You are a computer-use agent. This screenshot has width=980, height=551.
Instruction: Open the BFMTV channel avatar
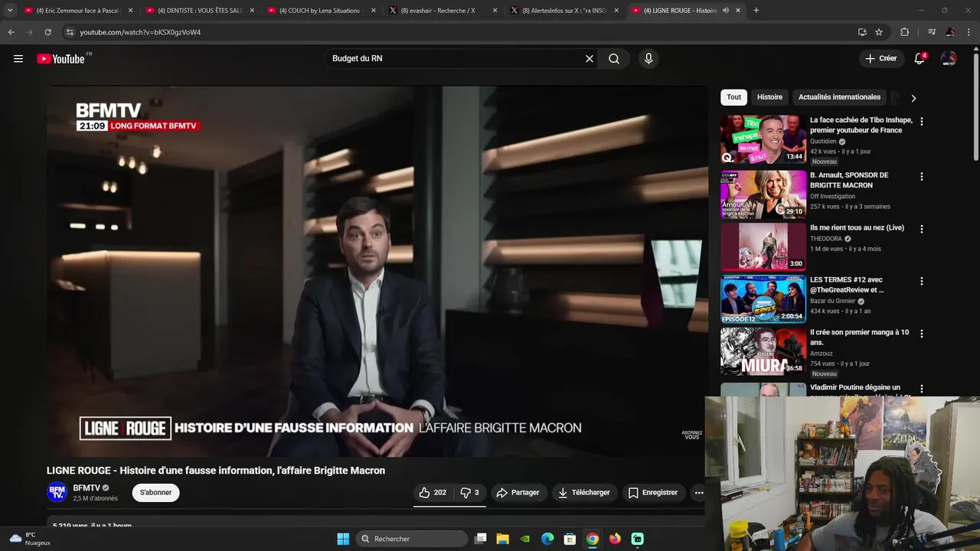(x=57, y=493)
